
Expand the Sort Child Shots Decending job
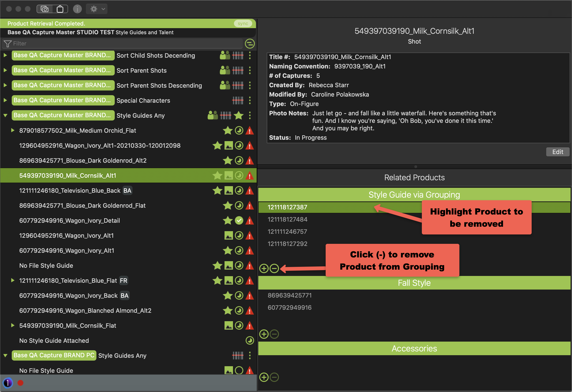(x=5, y=55)
